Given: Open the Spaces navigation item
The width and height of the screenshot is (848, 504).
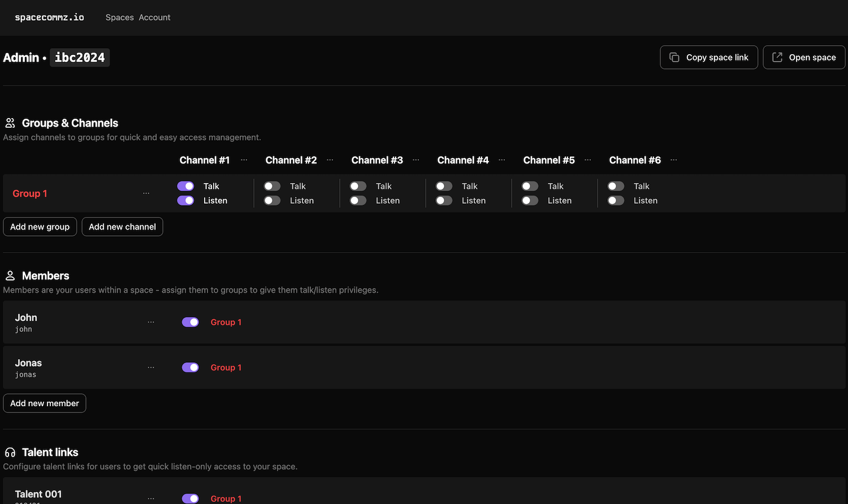Looking at the screenshot, I should pyautogui.click(x=119, y=18).
